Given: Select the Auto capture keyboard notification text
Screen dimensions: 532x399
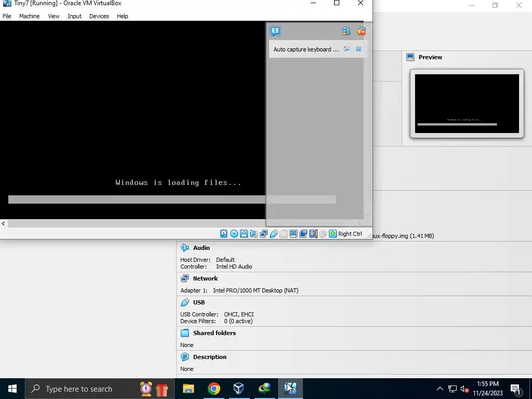Looking at the screenshot, I should (306, 49).
